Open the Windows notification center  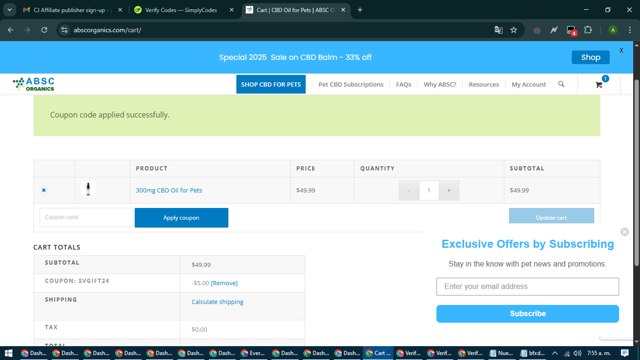tap(624, 353)
